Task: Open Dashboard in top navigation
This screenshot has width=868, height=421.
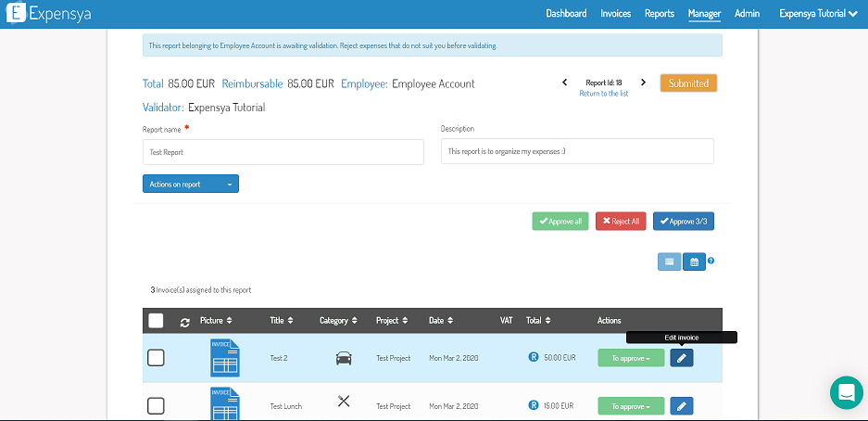Action: point(566,13)
